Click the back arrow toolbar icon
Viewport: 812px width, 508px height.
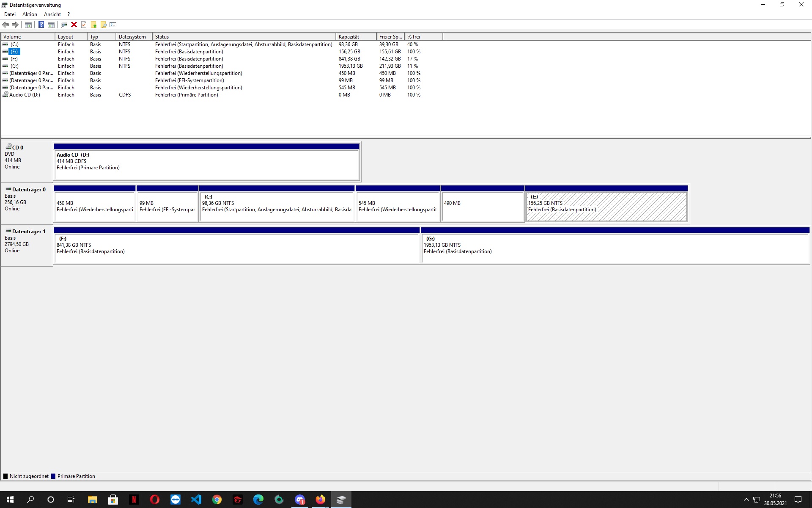6,25
